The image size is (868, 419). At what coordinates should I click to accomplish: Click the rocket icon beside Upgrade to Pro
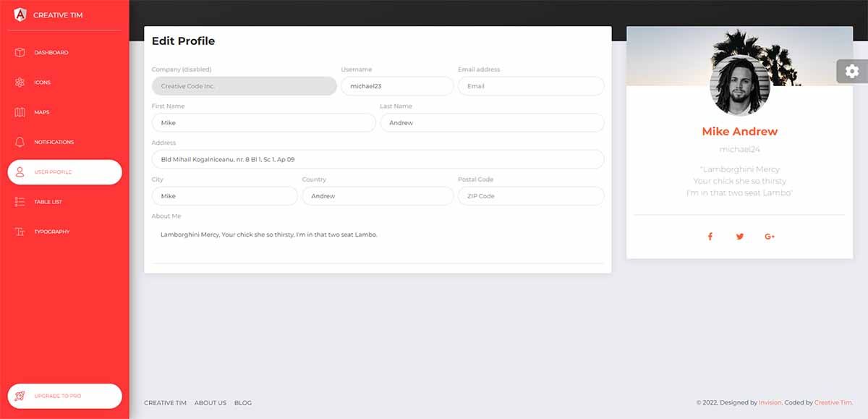(21, 396)
